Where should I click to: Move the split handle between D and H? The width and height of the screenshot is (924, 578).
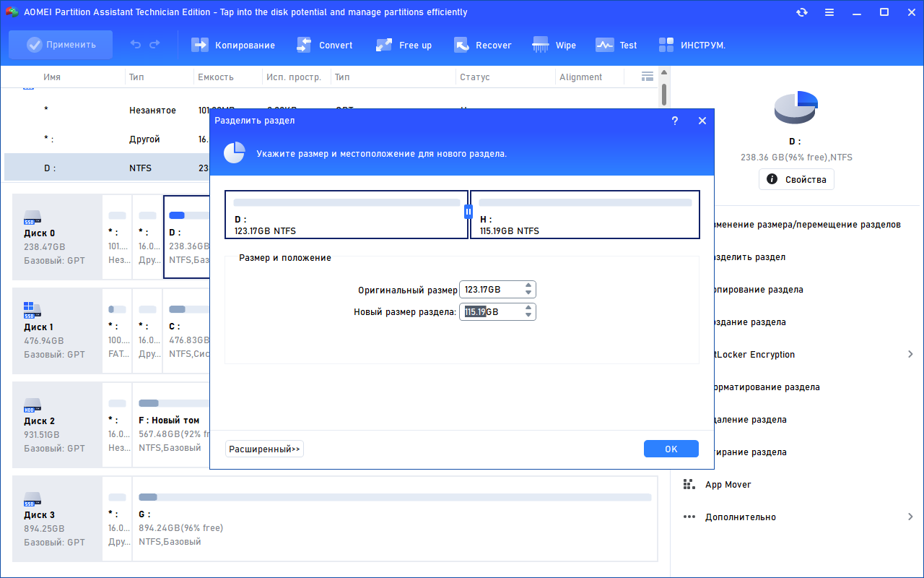click(x=468, y=212)
